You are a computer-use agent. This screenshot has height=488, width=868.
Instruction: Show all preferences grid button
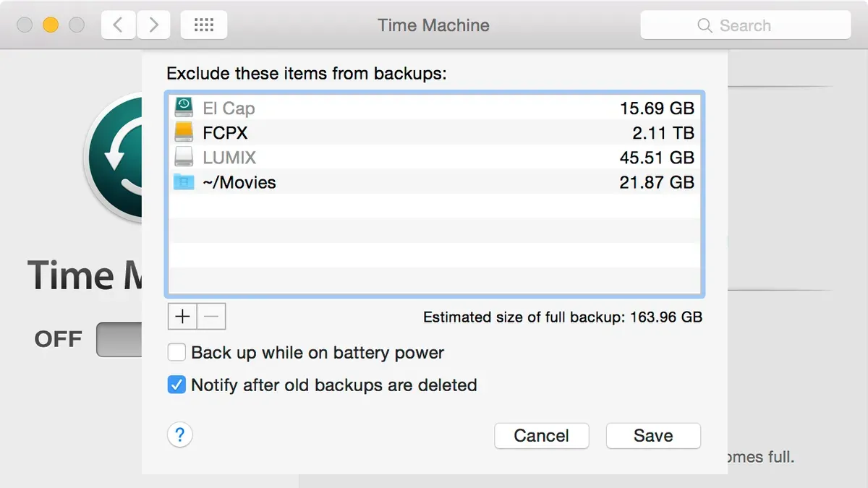(204, 25)
